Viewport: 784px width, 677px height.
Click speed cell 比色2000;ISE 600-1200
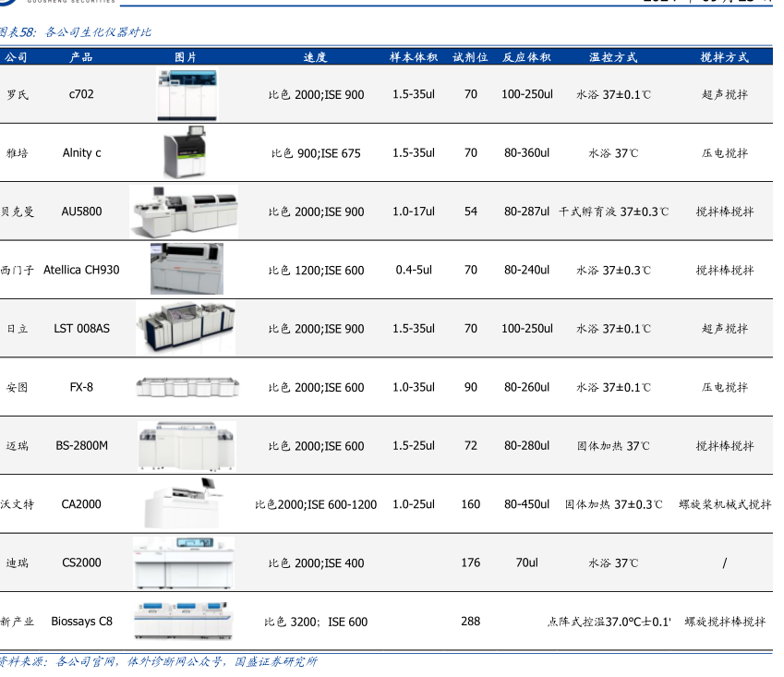tap(316, 504)
